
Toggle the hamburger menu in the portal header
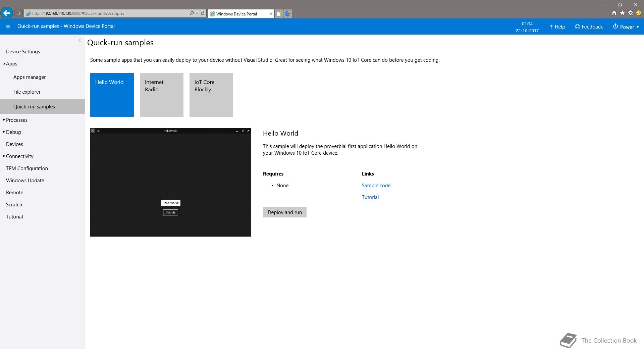coord(8,27)
